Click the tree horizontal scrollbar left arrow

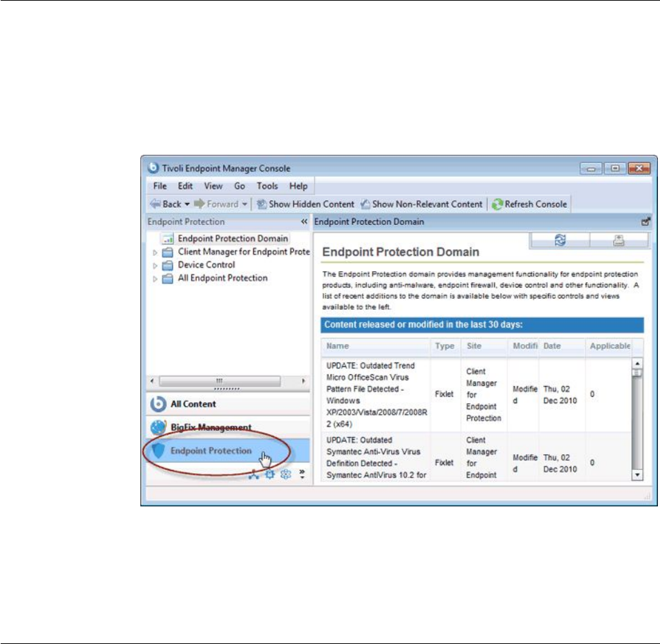tap(152, 381)
